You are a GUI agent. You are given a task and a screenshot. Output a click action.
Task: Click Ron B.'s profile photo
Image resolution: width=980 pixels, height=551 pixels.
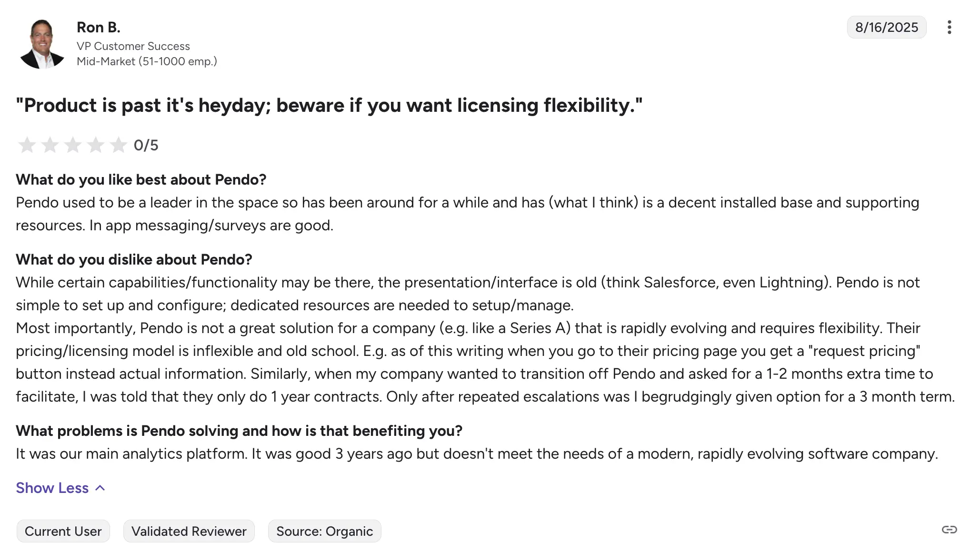pyautogui.click(x=42, y=44)
